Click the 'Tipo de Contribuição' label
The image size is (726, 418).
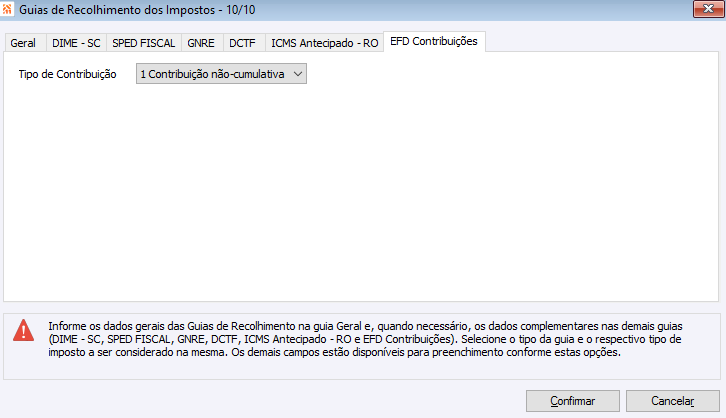tap(68, 74)
